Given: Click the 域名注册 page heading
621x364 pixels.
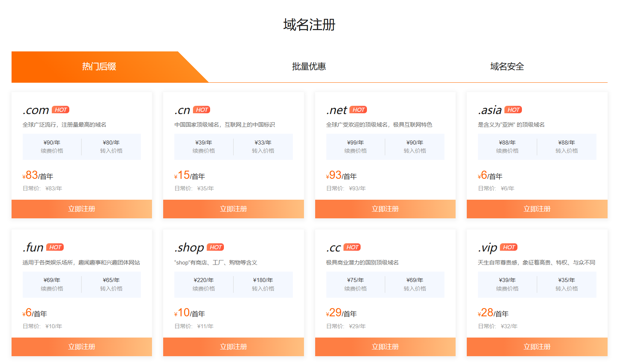Looking at the screenshot, I should 309,25.
